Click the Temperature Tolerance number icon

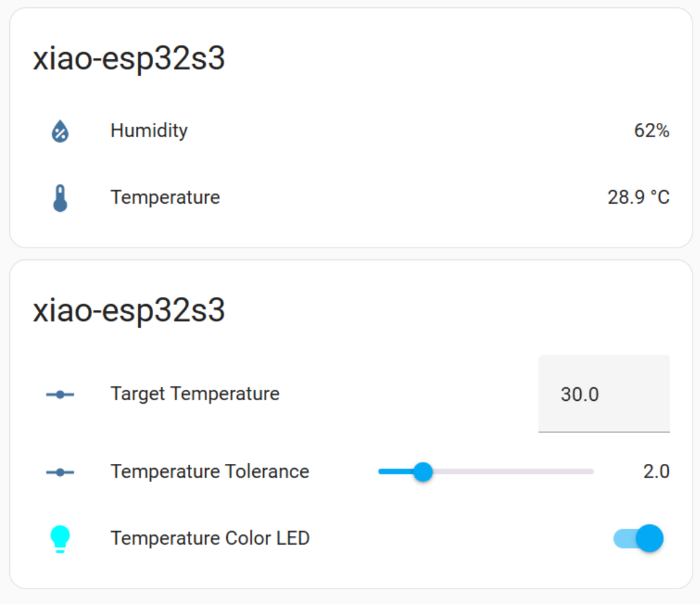click(x=61, y=472)
